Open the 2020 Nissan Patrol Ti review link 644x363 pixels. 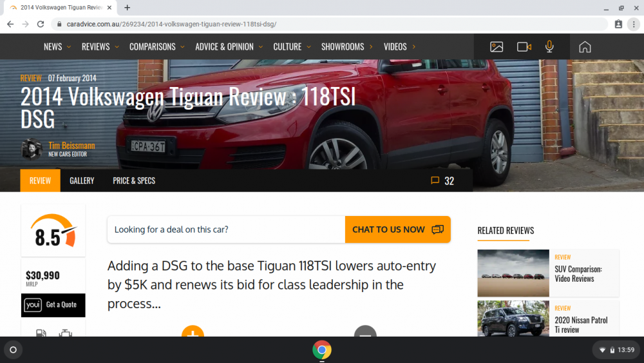point(581,325)
